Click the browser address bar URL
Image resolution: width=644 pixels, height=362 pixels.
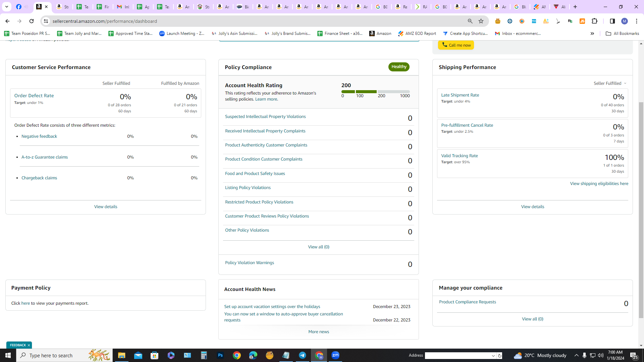(105, 21)
